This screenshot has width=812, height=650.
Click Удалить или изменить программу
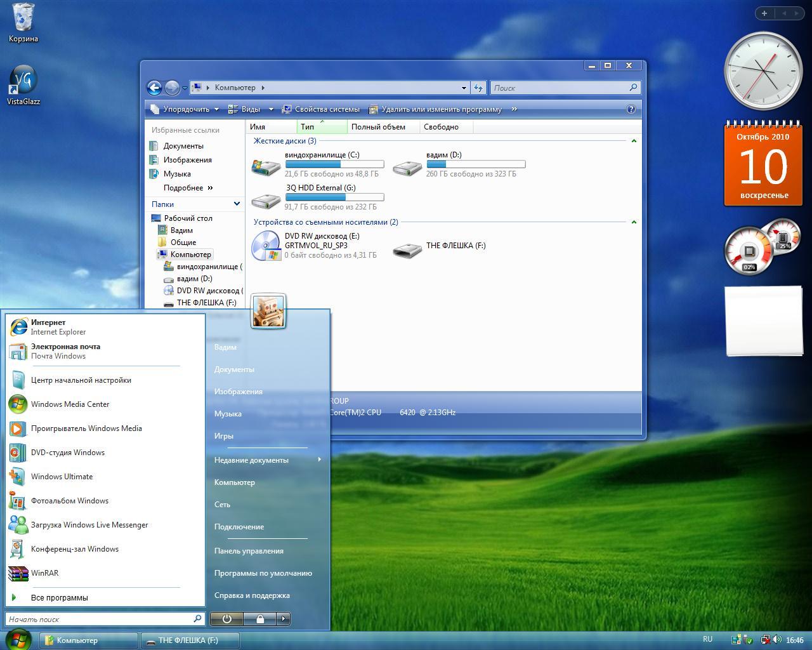pos(436,109)
